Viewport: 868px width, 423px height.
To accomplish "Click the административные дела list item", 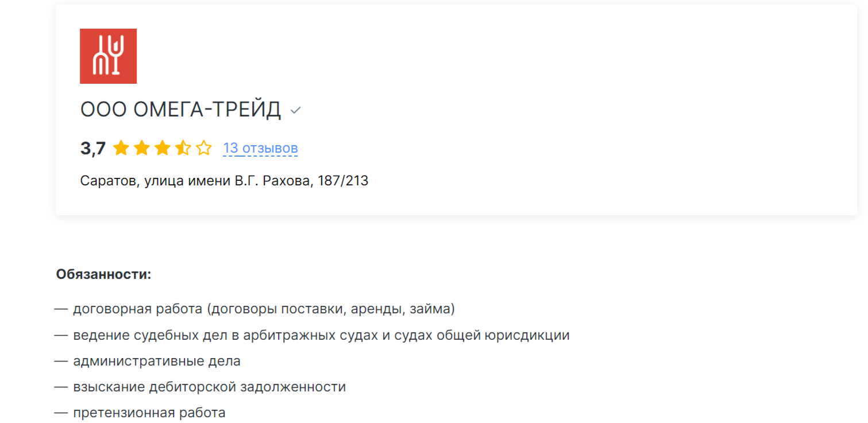I will tap(148, 361).
